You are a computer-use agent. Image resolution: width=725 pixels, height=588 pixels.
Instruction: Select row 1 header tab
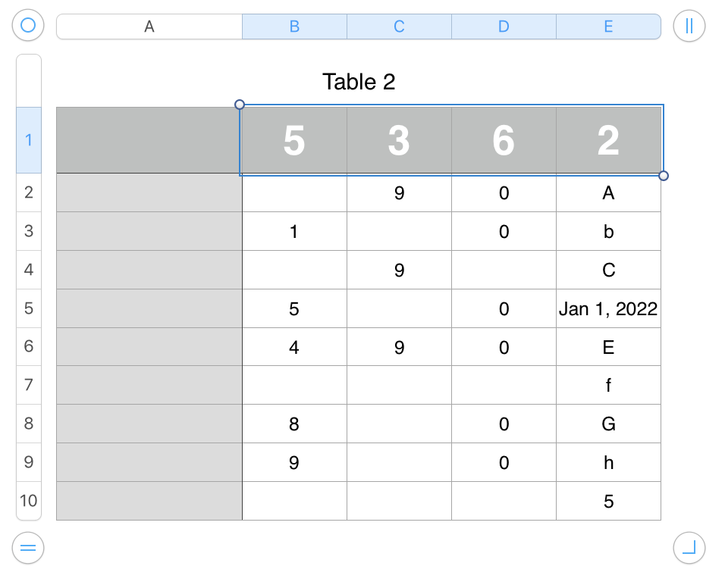29,140
